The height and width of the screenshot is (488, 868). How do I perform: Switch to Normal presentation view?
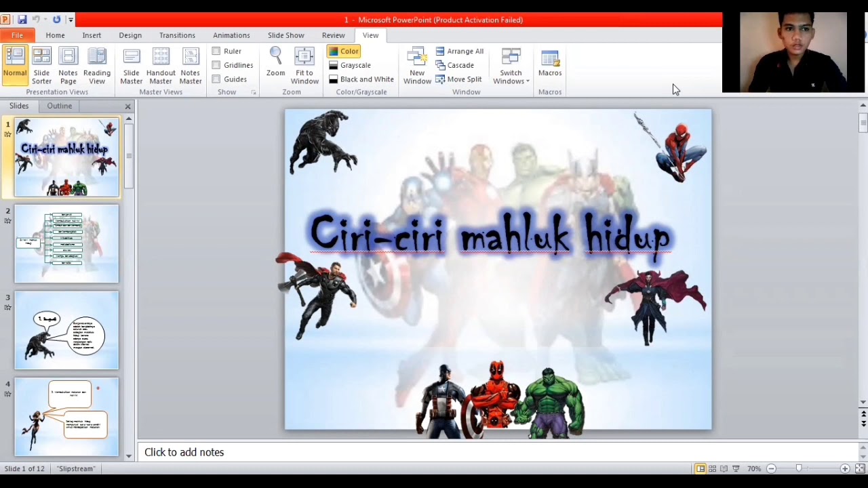[14, 66]
